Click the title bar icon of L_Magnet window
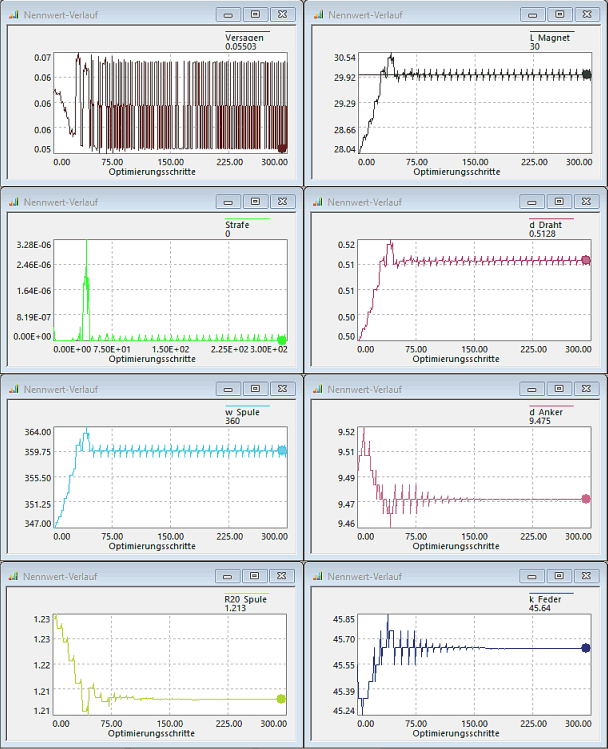The image size is (608, 749). pos(319,15)
